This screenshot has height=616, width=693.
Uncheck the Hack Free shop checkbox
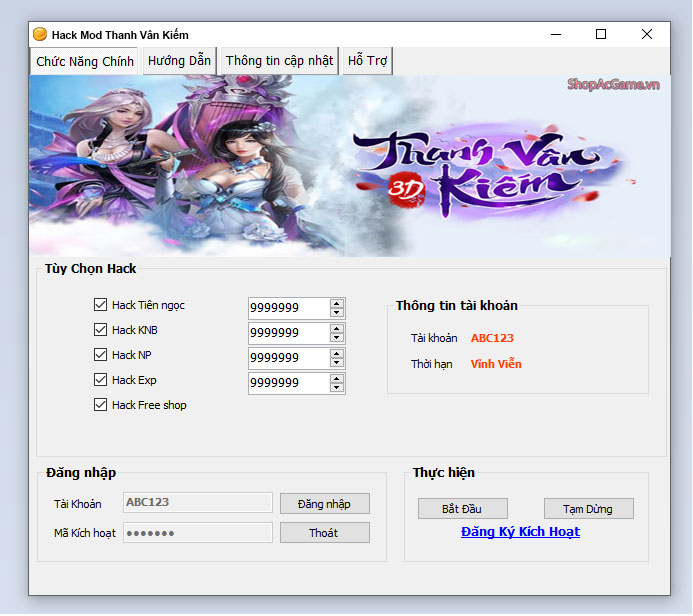[100, 405]
